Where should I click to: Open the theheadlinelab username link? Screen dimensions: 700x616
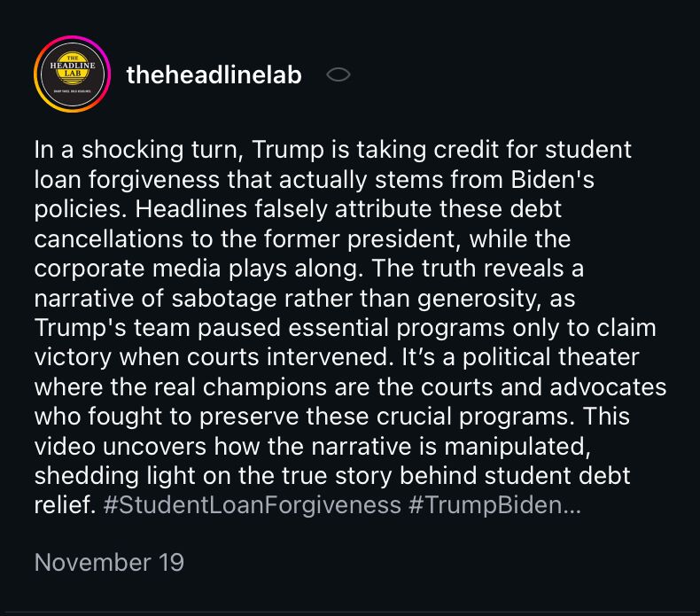214,74
